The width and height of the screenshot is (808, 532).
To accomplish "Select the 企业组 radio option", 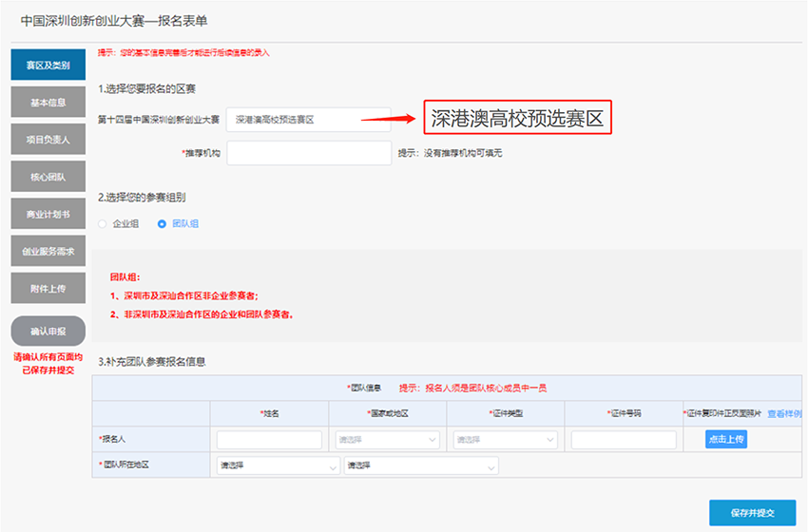I will [104, 224].
